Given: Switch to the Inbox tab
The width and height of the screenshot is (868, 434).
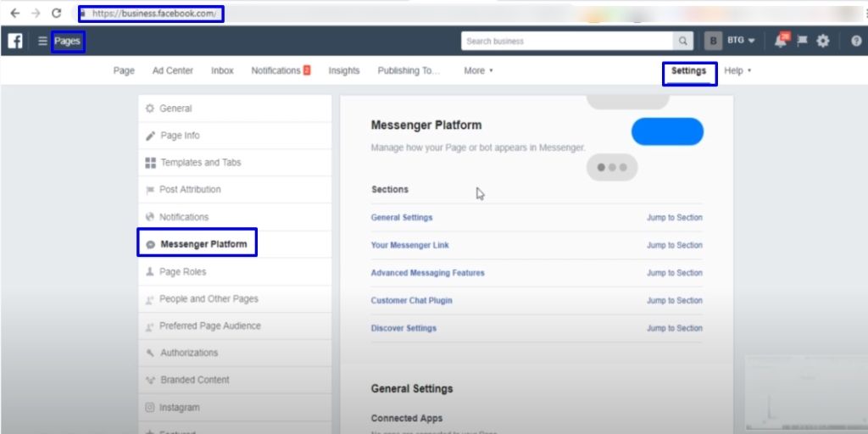Looking at the screenshot, I should click(x=222, y=71).
